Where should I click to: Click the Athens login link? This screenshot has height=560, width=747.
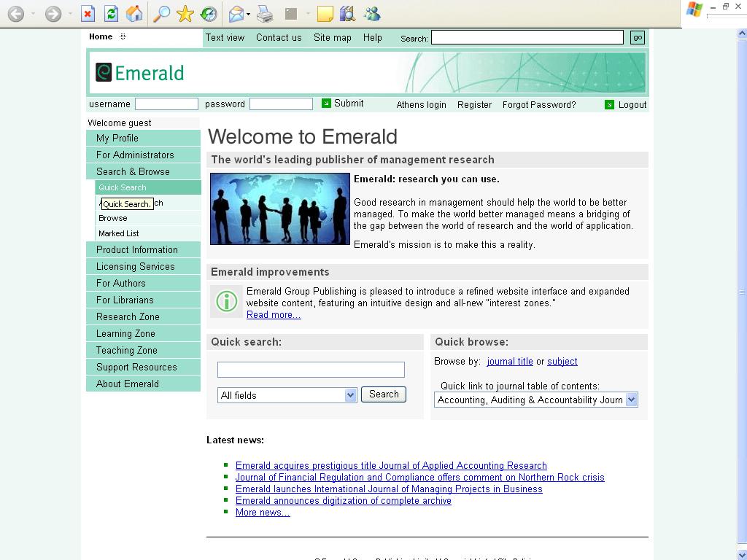[x=421, y=105]
